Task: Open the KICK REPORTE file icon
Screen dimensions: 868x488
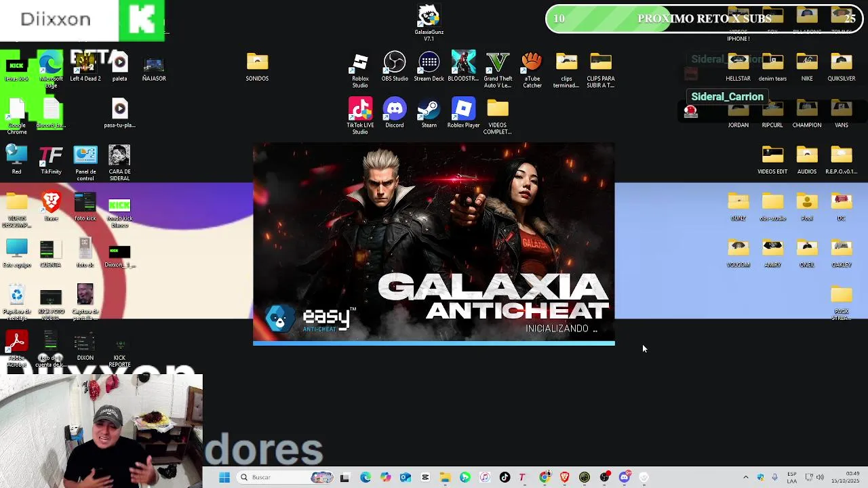Action: (x=119, y=348)
